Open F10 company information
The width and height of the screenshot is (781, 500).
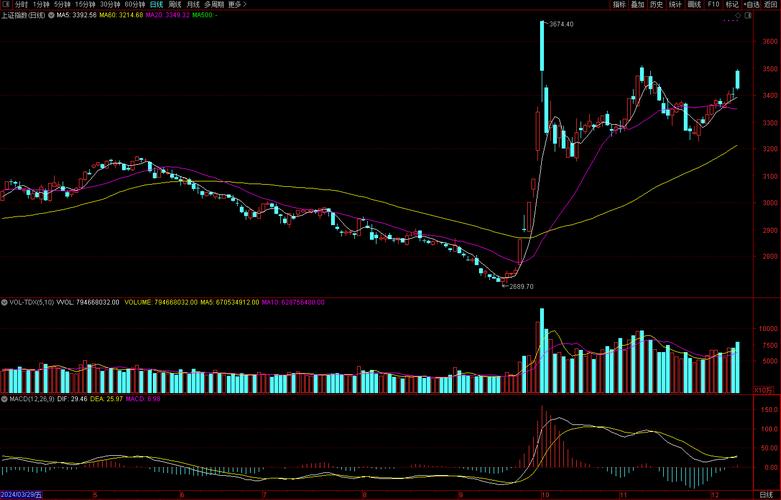coord(714,5)
